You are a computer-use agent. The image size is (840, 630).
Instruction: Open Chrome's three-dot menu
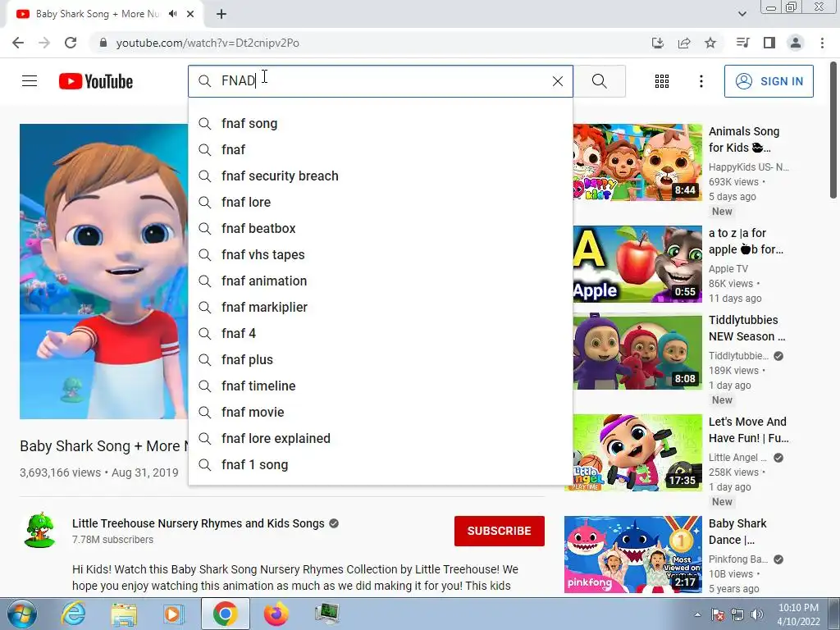[822, 43]
